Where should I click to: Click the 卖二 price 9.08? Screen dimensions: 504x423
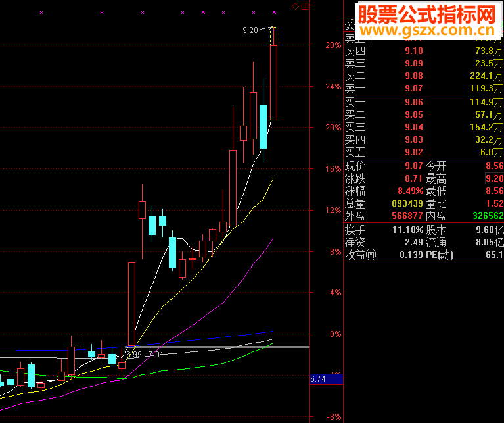click(x=414, y=76)
